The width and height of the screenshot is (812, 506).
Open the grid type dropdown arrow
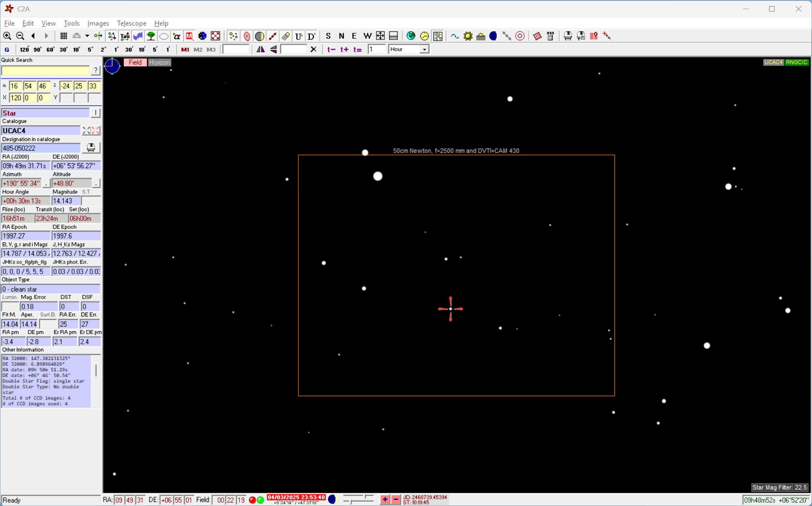(87, 36)
